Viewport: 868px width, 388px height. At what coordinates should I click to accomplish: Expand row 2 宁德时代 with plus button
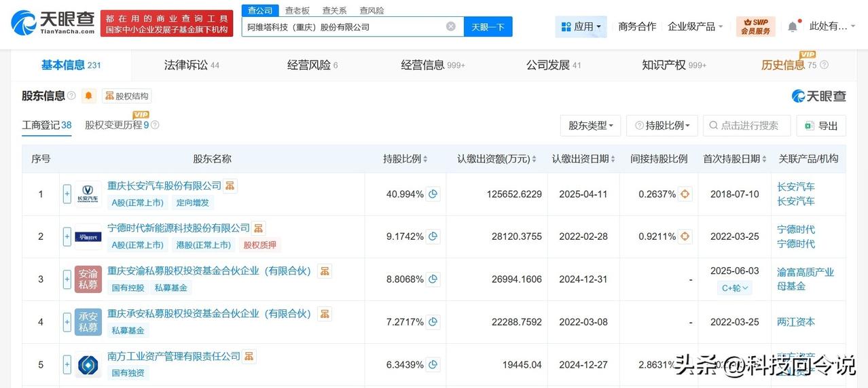click(67, 236)
